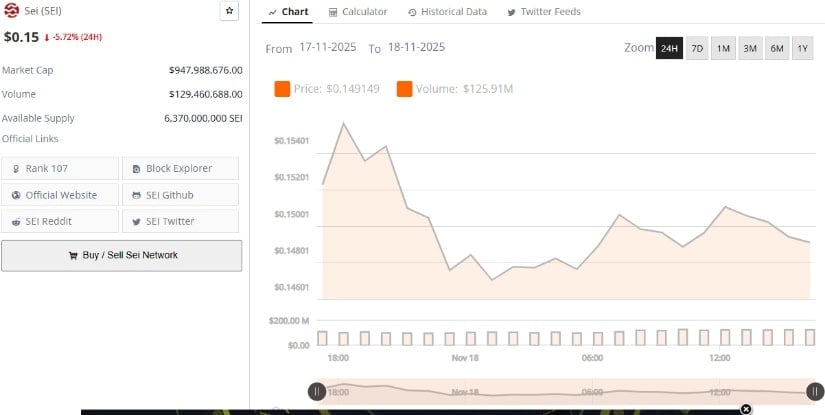This screenshot has height=415, width=825.
Task: Open the Historical Data tab
Action: pos(448,12)
